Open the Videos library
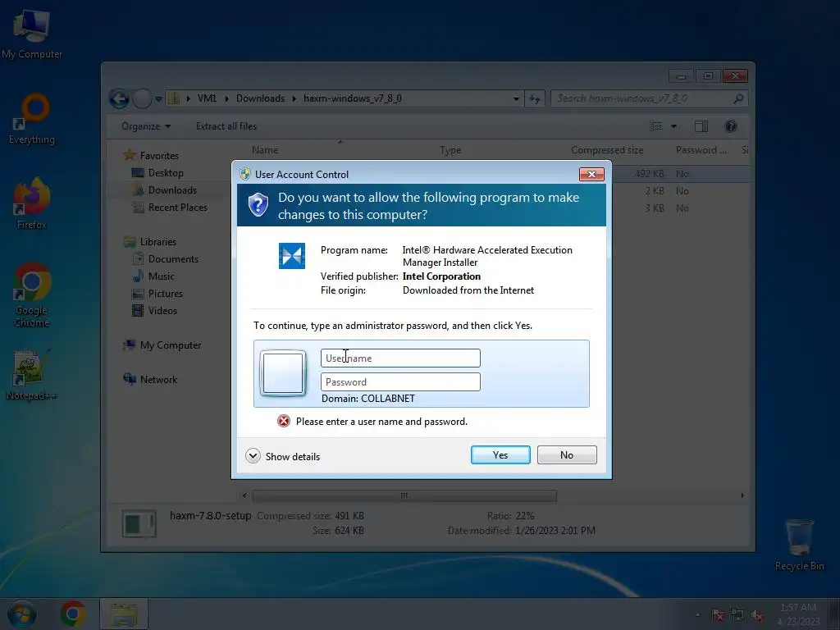The image size is (840, 630). pos(155,311)
